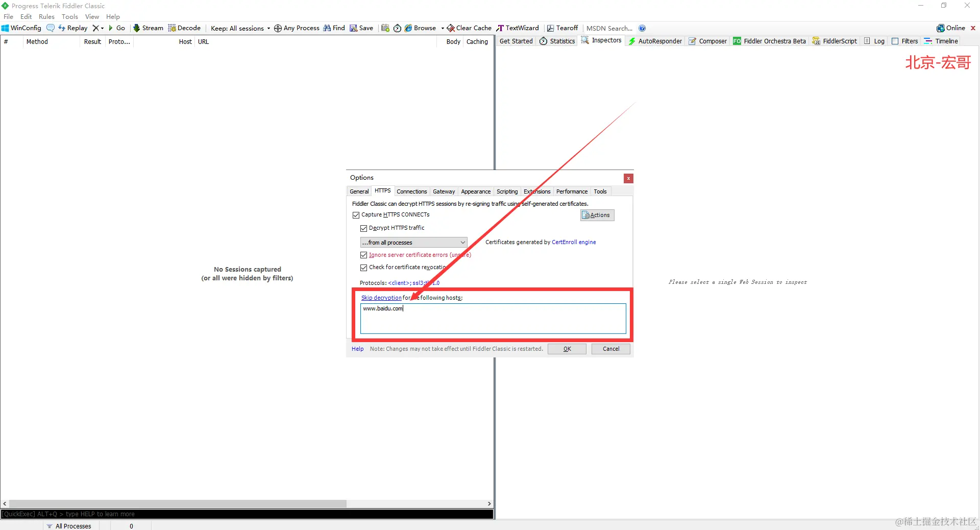Open the View menu
Viewport: 980px width, 530px height.
click(92, 16)
